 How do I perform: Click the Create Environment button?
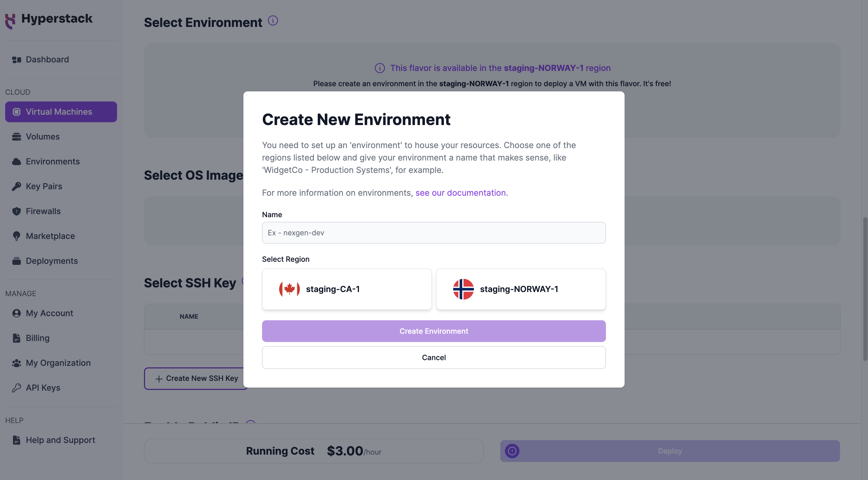434,331
